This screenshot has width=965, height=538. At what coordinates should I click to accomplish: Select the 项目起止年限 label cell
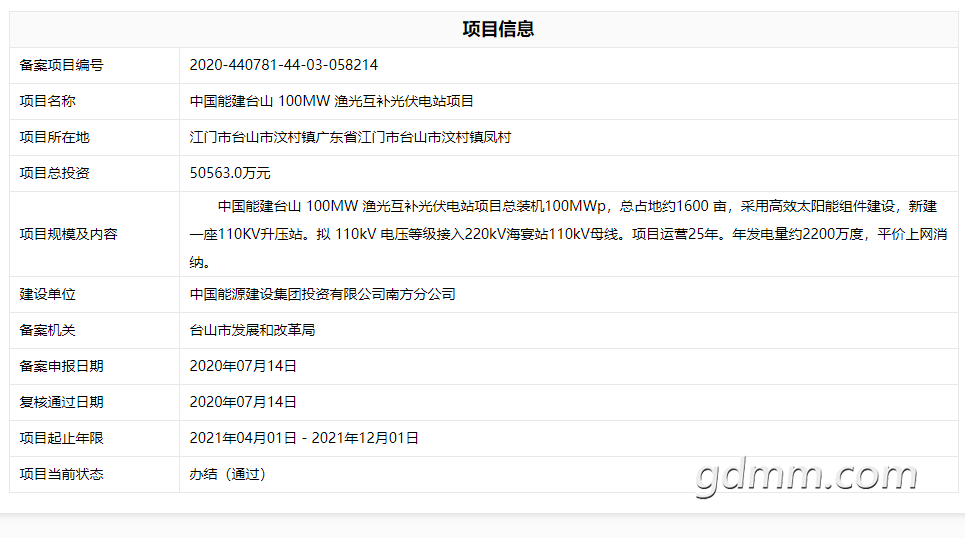coord(94,438)
